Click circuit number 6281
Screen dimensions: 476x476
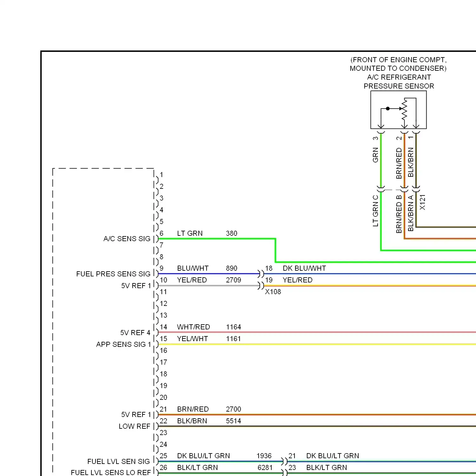click(x=265, y=467)
